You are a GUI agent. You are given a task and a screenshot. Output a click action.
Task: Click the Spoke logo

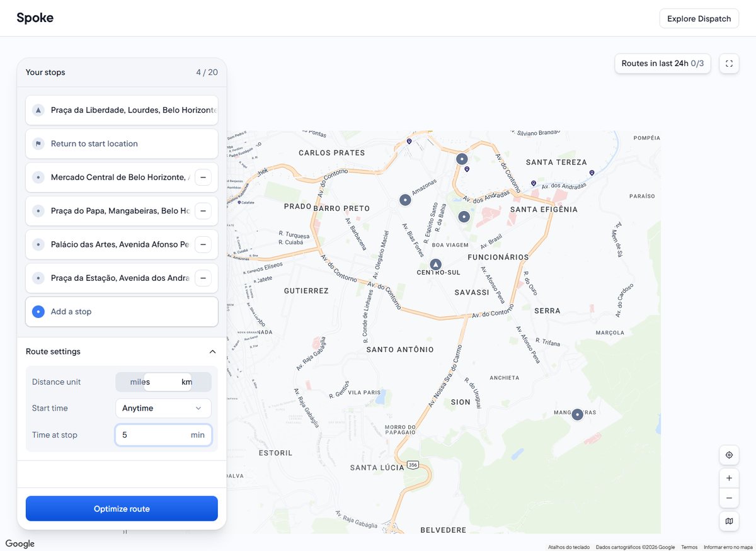(x=35, y=18)
